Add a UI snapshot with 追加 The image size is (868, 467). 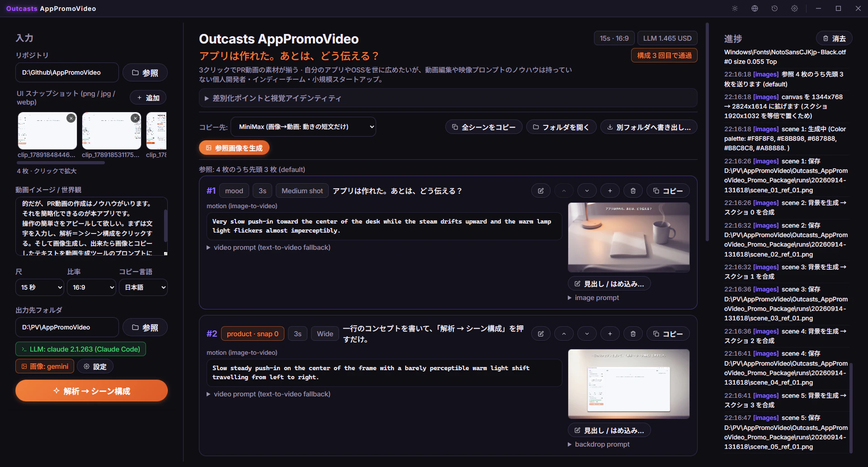(x=148, y=98)
